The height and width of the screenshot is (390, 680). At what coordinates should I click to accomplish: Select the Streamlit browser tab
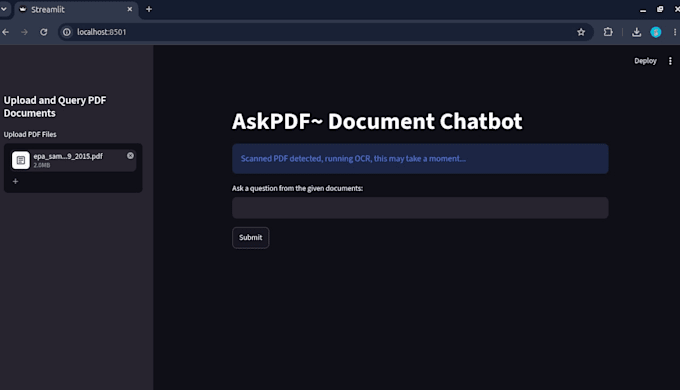[x=76, y=10]
